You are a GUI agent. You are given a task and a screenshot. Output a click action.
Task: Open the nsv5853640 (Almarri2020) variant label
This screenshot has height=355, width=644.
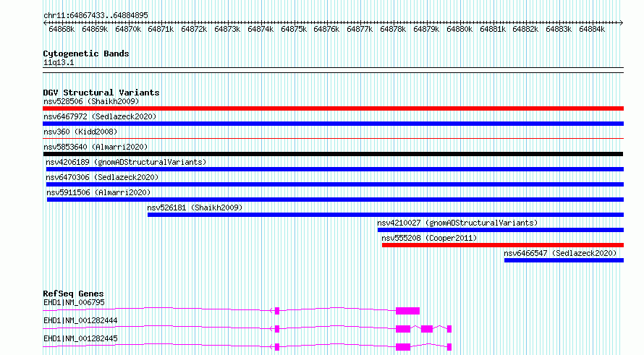coord(96,147)
